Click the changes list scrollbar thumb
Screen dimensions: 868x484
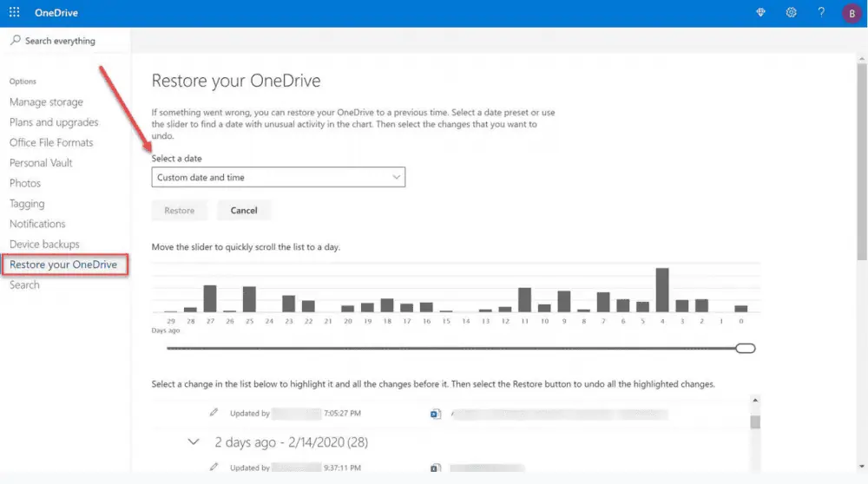point(755,422)
